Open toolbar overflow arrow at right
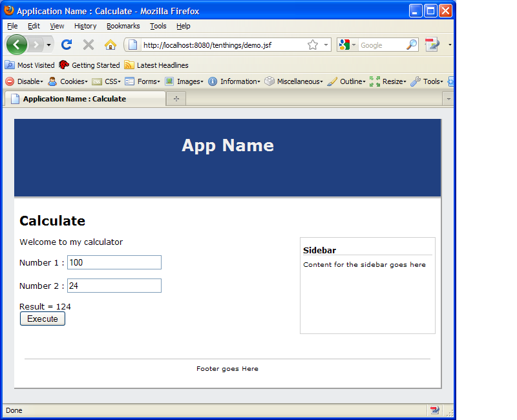Image resolution: width=517 pixels, height=420 pixels. tap(450, 45)
